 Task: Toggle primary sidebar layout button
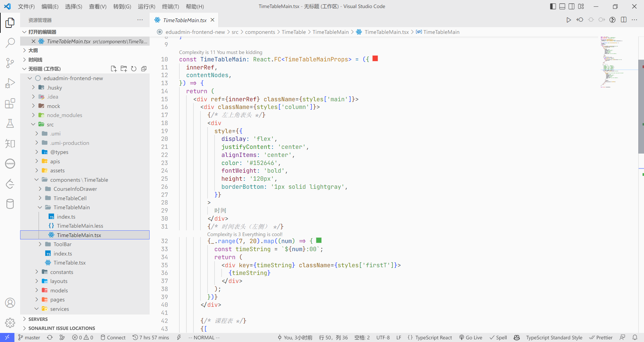coord(553,6)
